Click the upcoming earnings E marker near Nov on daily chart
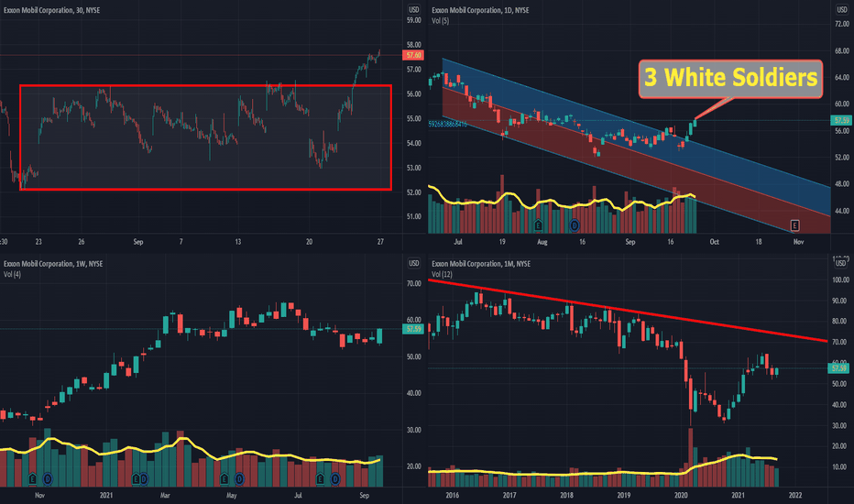The width and height of the screenshot is (854, 504). pyautogui.click(x=794, y=225)
